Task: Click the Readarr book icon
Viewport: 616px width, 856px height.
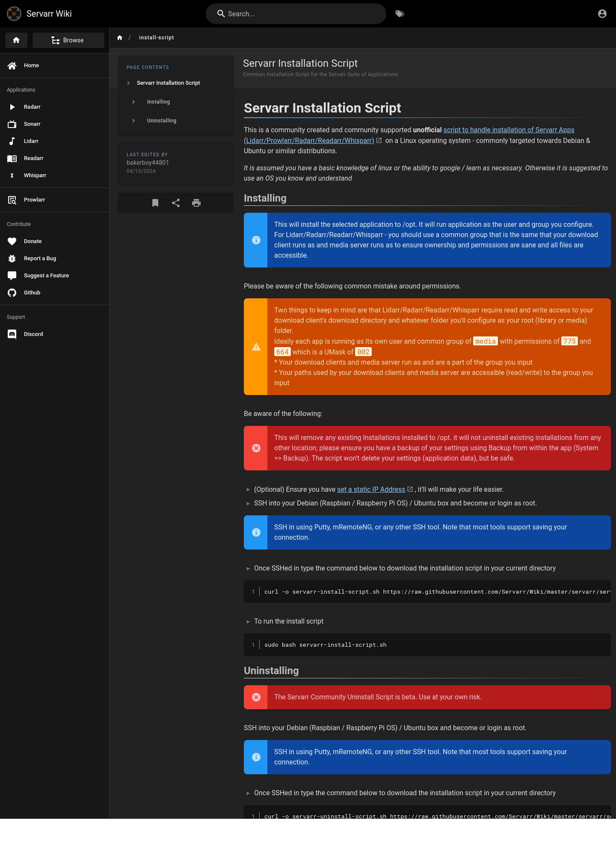Action: pyautogui.click(x=12, y=158)
